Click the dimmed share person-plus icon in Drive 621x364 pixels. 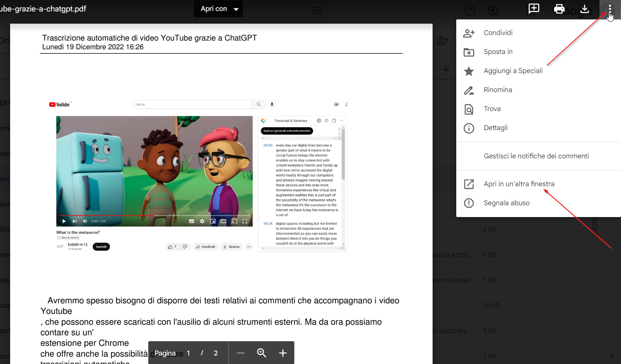[x=443, y=41]
